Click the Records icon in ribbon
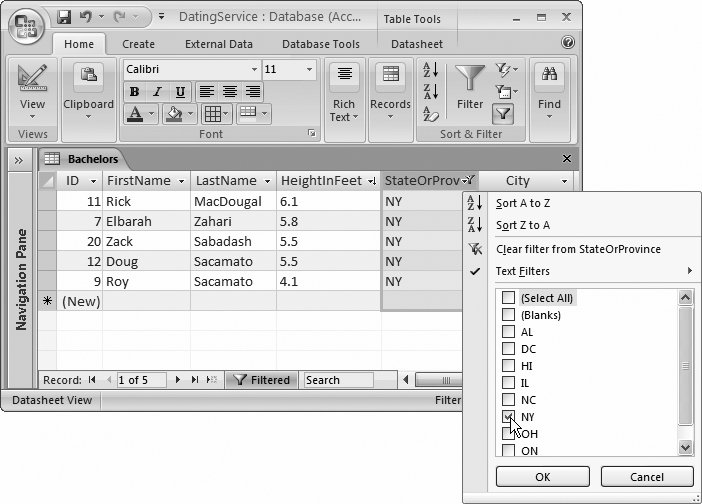The height and width of the screenshot is (504, 702). [390, 81]
